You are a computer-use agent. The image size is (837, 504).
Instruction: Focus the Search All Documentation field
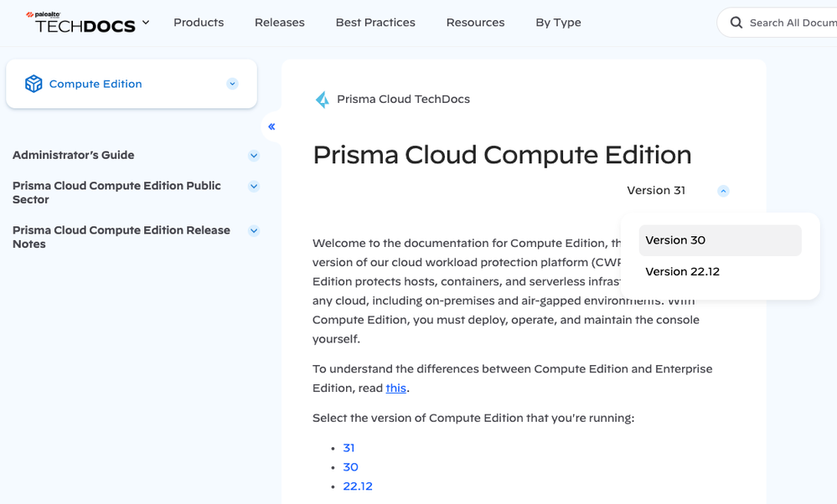click(x=792, y=23)
